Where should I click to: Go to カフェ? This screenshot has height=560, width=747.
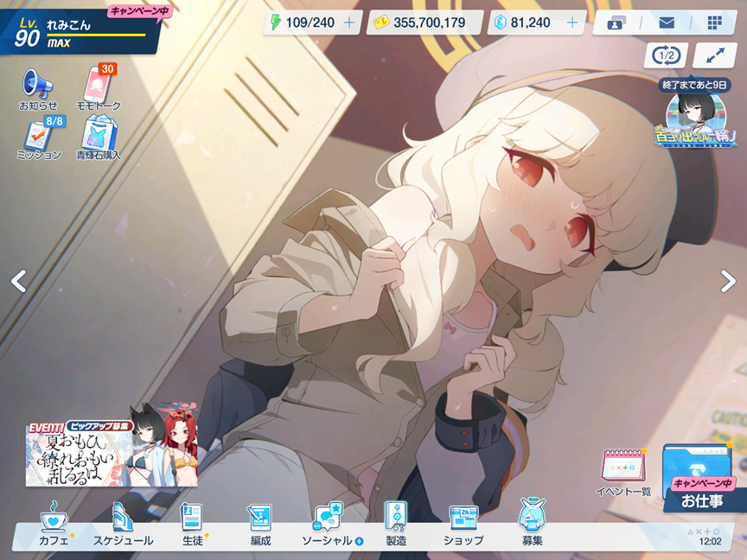[x=54, y=524]
